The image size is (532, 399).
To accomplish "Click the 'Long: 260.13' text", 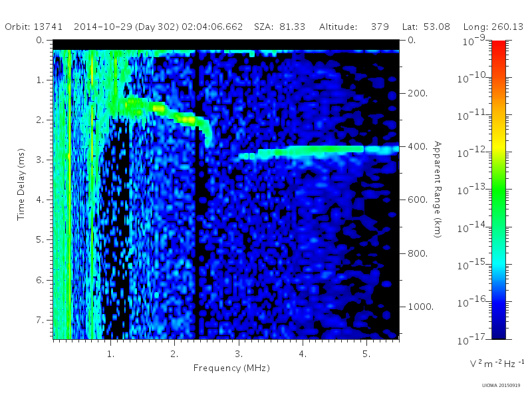I will (493, 27).
